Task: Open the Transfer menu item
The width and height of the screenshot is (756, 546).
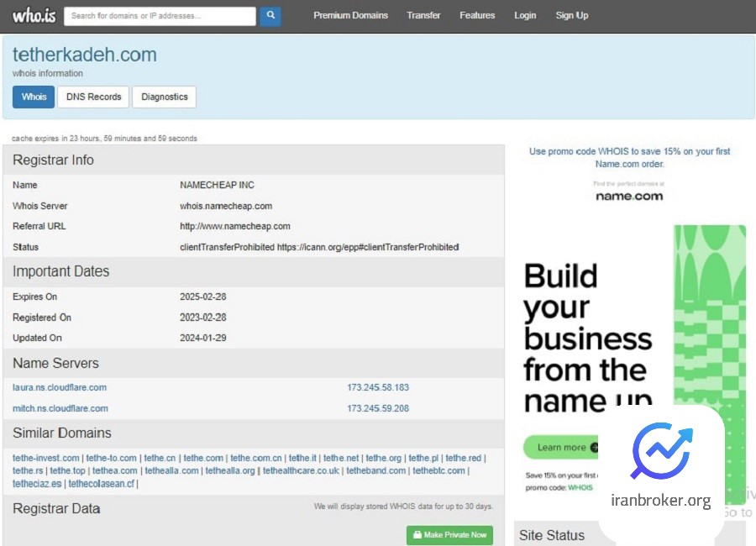Action: (x=423, y=15)
